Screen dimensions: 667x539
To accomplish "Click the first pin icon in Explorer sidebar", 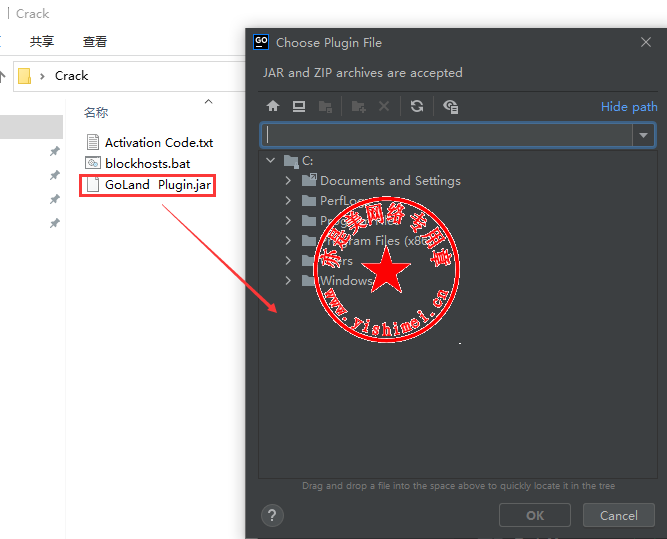I will pyautogui.click(x=54, y=151).
